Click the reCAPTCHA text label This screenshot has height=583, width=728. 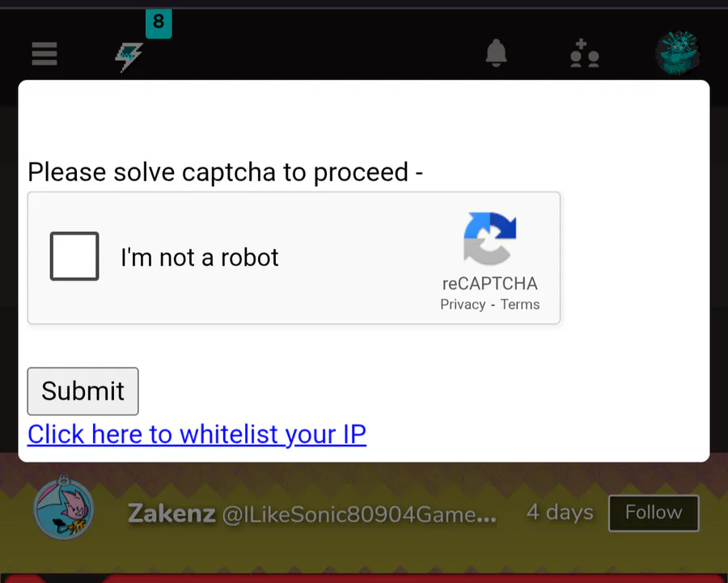point(490,284)
